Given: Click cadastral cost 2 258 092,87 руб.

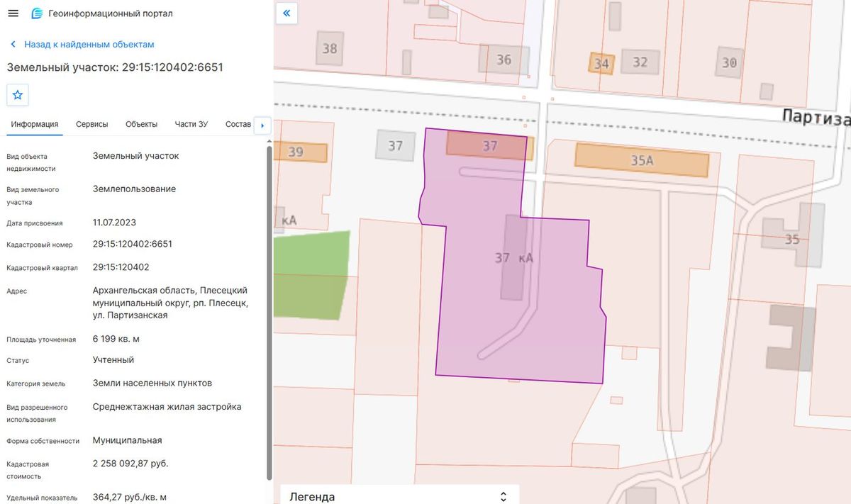Looking at the screenshot, I should [x=130, y=464].
